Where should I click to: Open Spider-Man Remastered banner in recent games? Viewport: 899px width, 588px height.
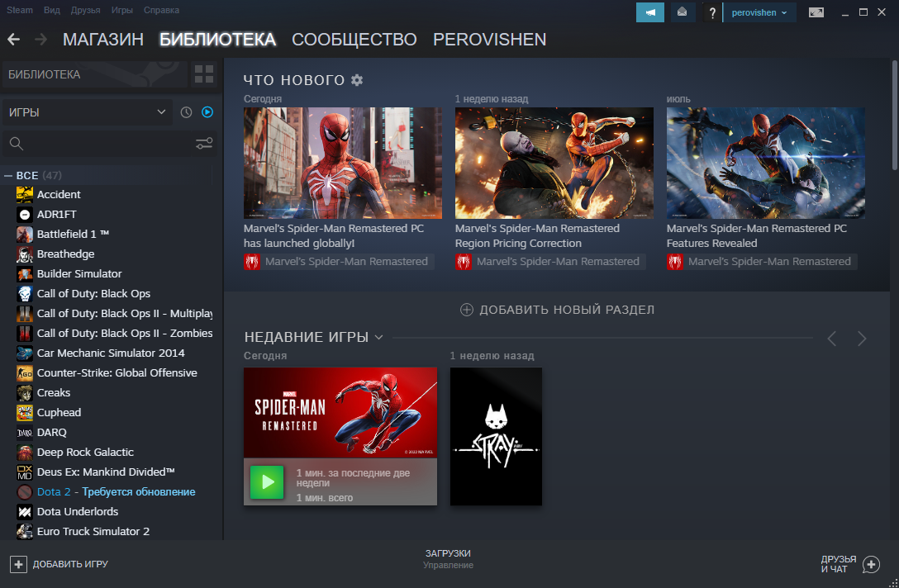(340, 413)
